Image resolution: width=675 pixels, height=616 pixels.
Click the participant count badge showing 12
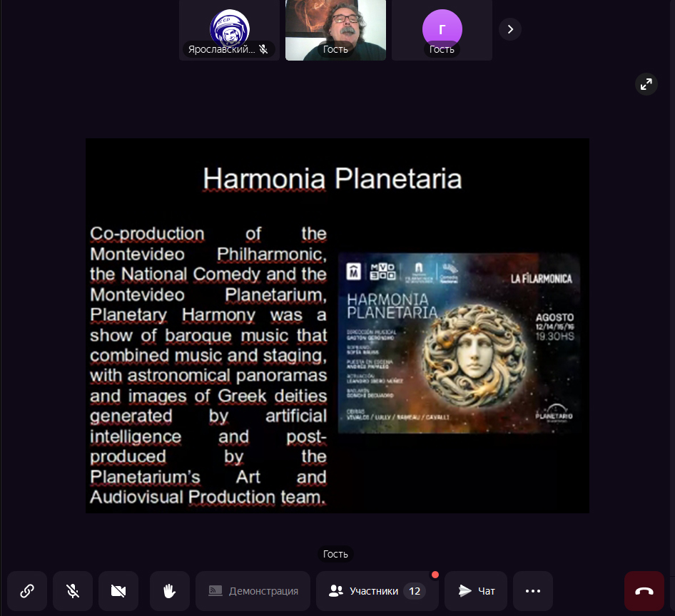[x=415, y=591]
